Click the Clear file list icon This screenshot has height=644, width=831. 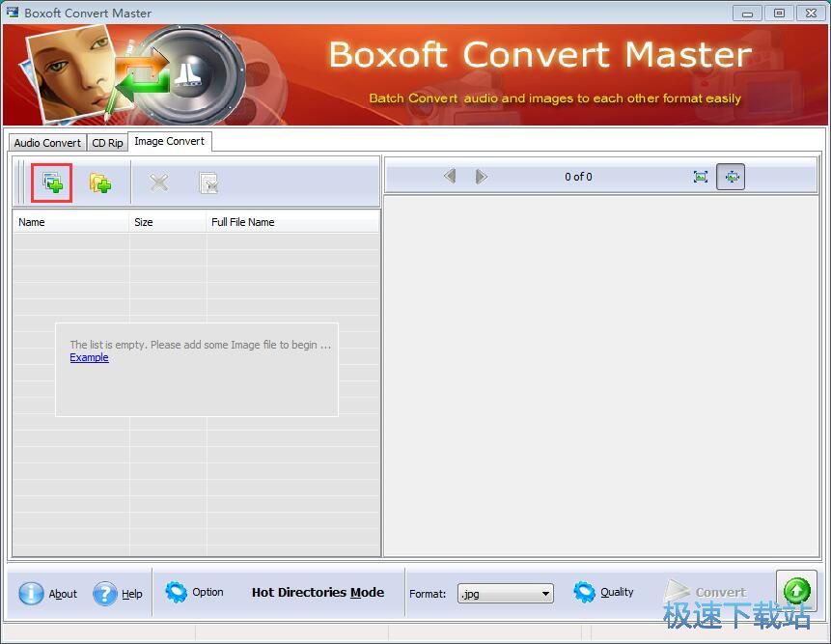point(208,182)
